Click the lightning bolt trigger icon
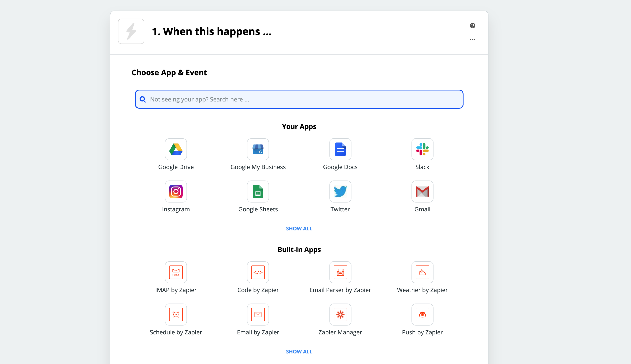 pos(131,31)
